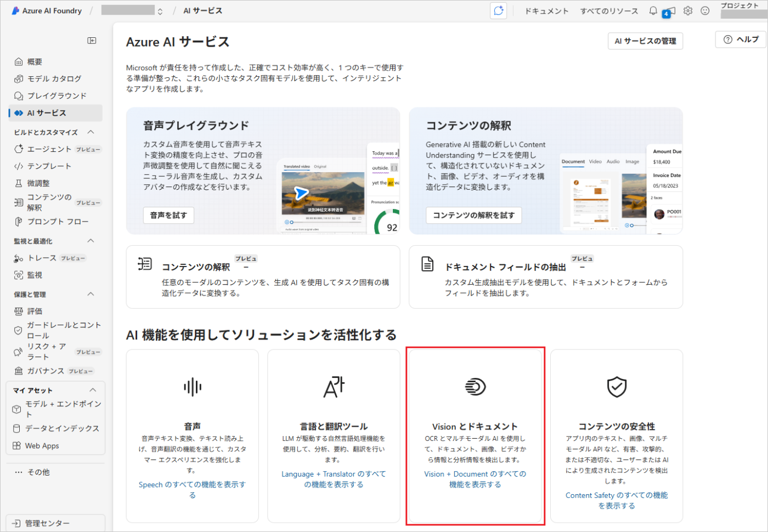This screenshot has height=532, width=768.
Task: Click the テンプレート code icon in sidebar
Action: 19,166
